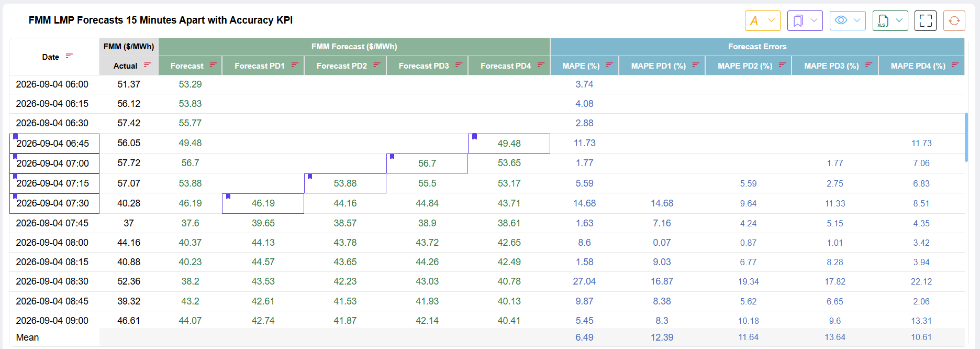The height and width of the screenshot is (349, 980).
Task: Click the bookmark icon in toolbar
Action: point(798,21)
